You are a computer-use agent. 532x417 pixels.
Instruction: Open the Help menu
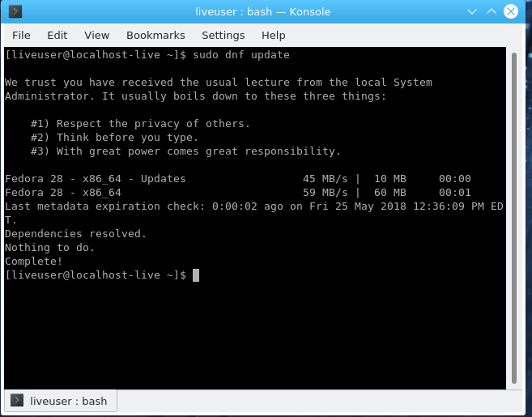(x=273, y=36)
